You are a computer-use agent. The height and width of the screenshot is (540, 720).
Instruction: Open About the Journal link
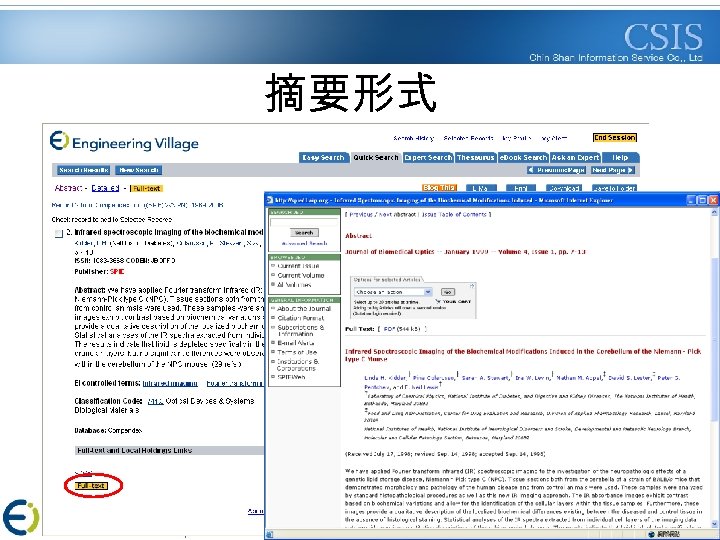coord(304,309)
